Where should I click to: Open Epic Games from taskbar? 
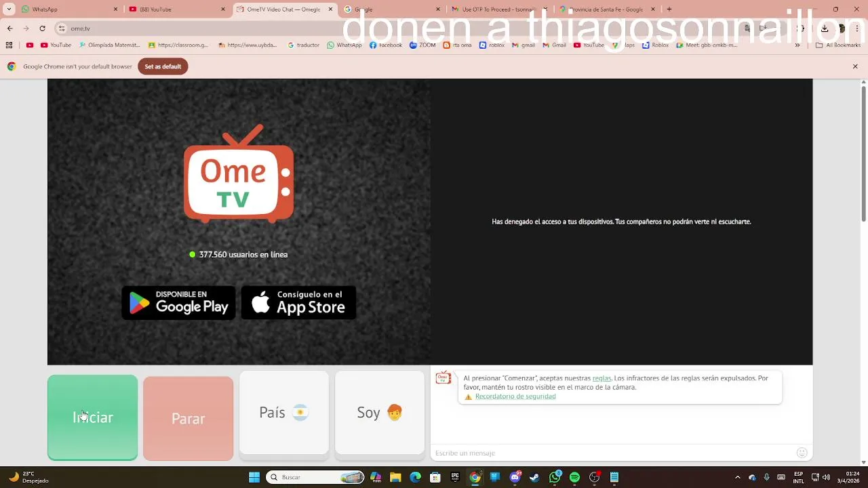(x=455, y=477)
